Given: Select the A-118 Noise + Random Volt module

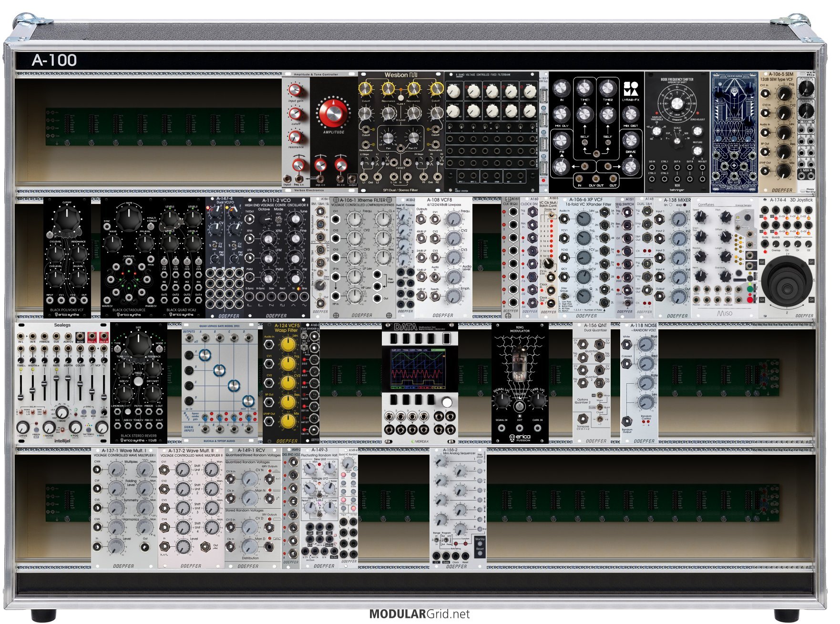Looking at the screenshot, I should (639, 383).
